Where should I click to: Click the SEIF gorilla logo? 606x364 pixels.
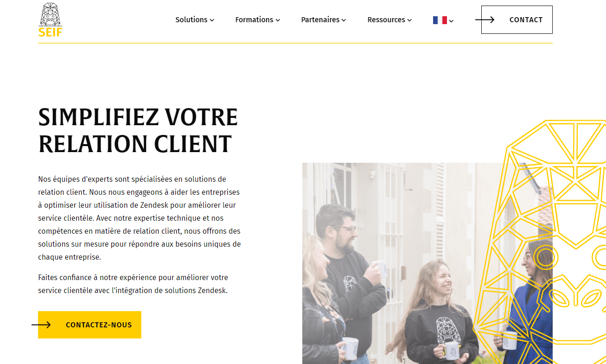pyautogui.click(x=51, y=20)
